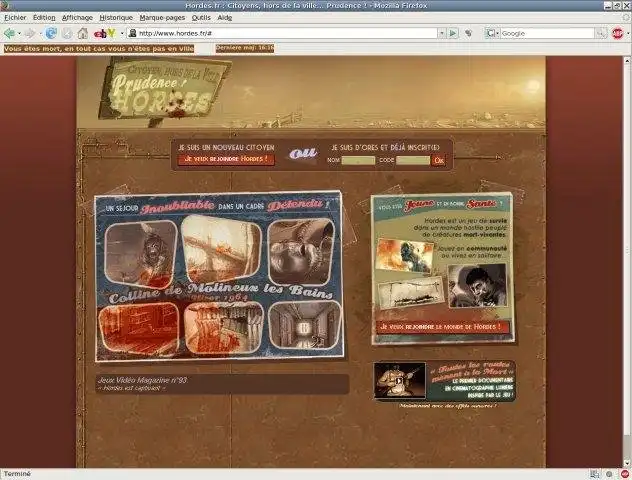This screenshot has width=632, height=480.
Task: Open the Forward history dropdown arrow
Action: point(40,34)
